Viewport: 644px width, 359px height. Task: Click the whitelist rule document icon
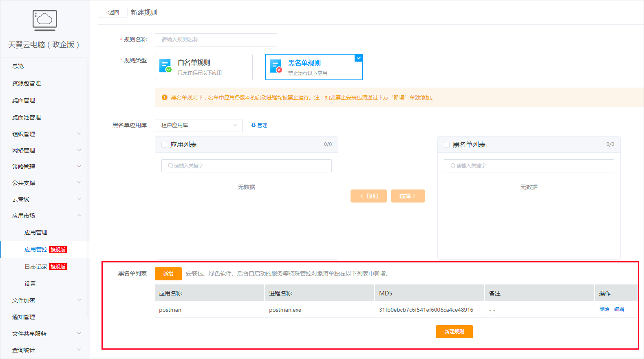(x=165, y=66)
